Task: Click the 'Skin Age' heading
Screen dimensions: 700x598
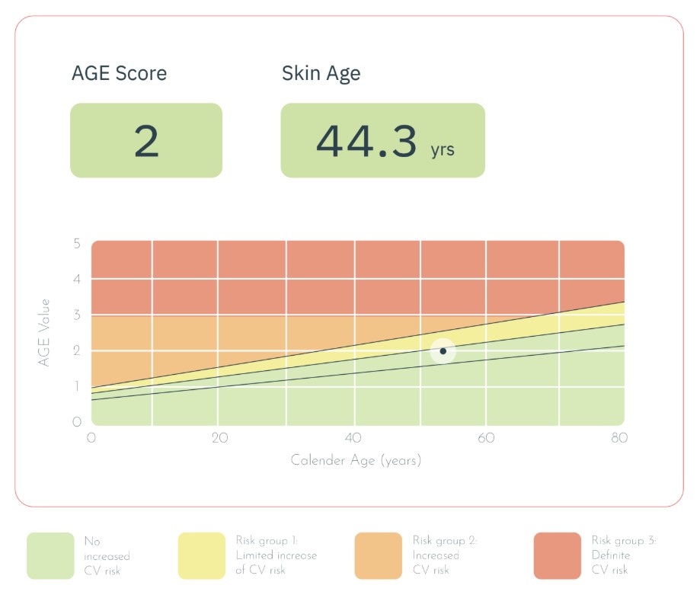Action: coord(321,74)
